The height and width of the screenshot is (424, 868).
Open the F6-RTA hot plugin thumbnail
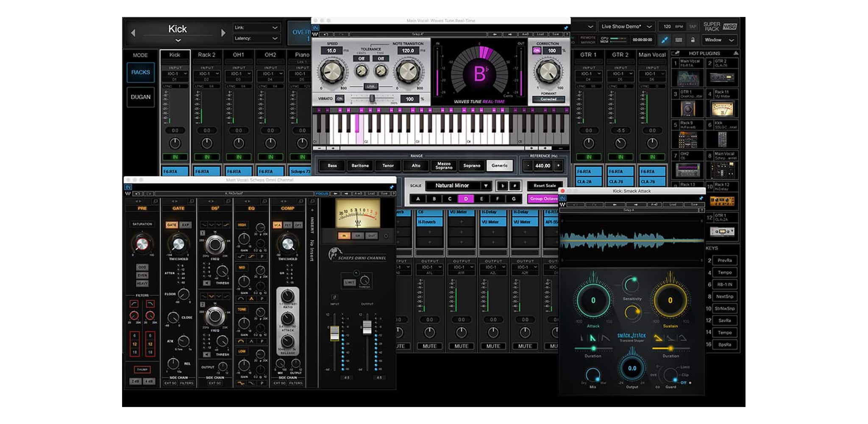(688, 78)
